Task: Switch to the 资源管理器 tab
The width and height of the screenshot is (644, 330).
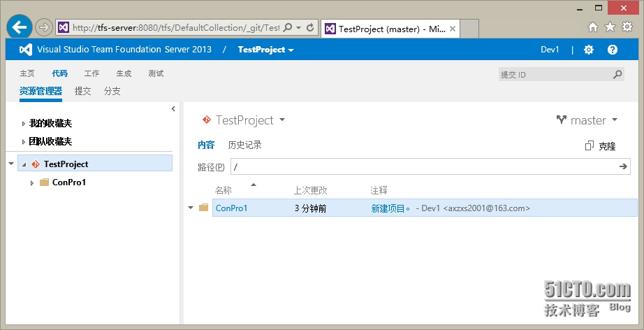Action: [41, 91]
